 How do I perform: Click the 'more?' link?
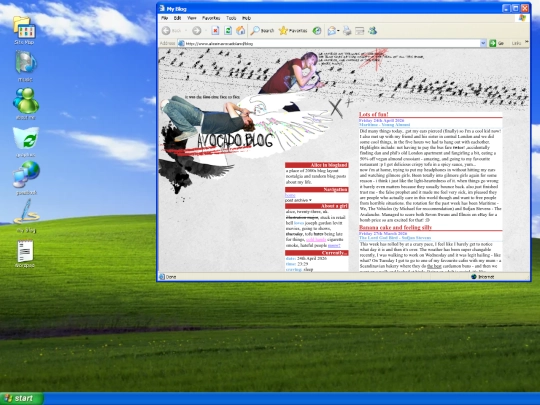tap(334, 245)
